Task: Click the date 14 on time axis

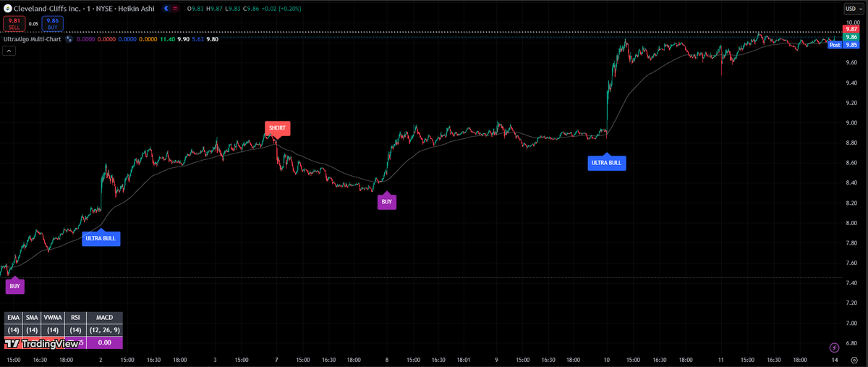Action: (834, 359)
